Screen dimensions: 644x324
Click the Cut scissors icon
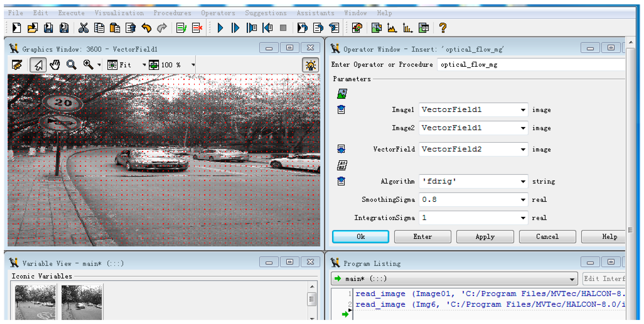pyautogui.click(x=83, y=28)
